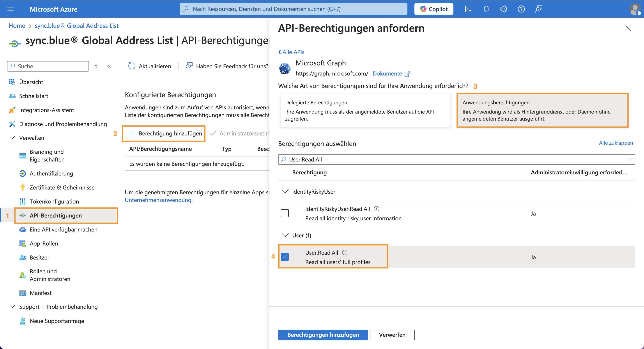Screen dimensions: 644x349
Task: Click Haben Sie Feedback für uns
Action: 227,66
